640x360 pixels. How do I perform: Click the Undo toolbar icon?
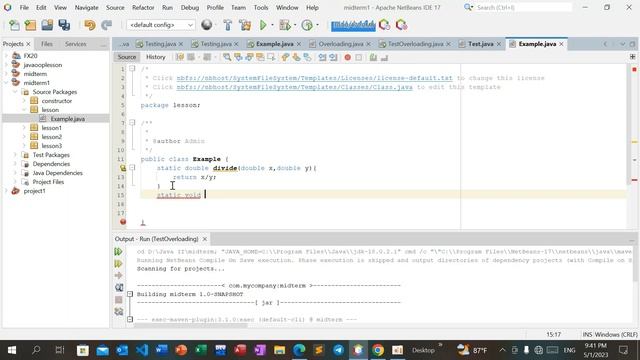click(x=90, y=25)
